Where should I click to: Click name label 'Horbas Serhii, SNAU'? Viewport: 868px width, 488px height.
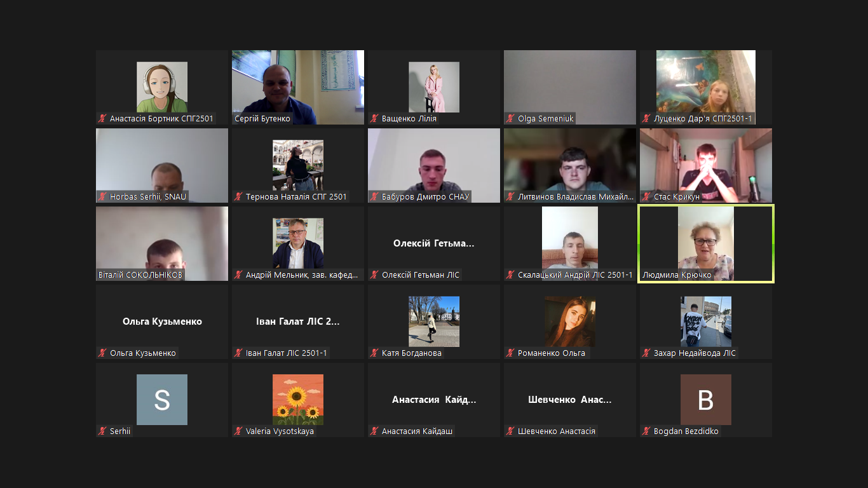tap(148, 197)
